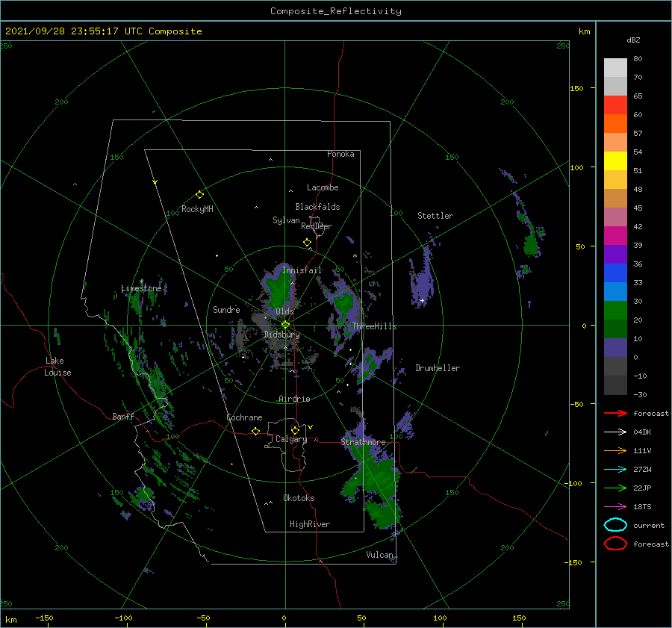Click the 0 dBZ purple swatch
Viewport: 672px width, 628px height.
pyautogui.click(x=615, y=348)
